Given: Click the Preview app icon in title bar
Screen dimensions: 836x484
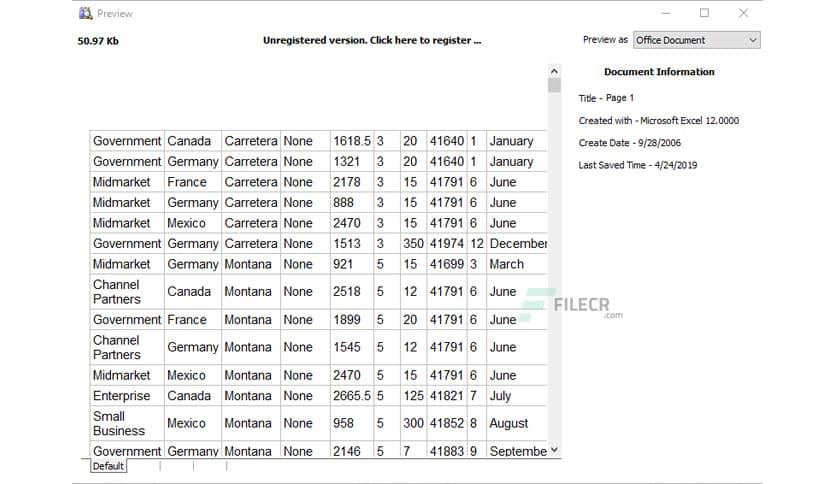Looking at the screenshot, I should [85, 13].
